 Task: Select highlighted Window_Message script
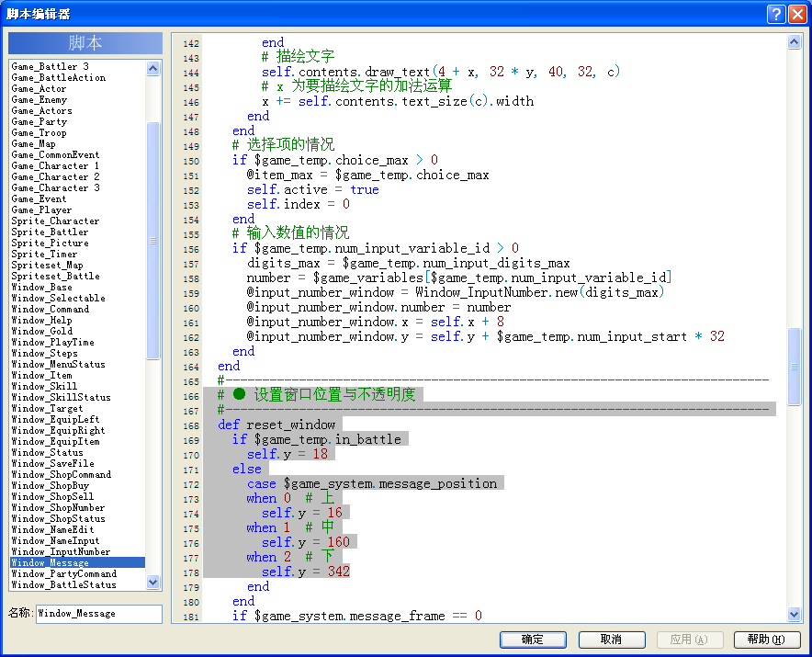[78, 562]
